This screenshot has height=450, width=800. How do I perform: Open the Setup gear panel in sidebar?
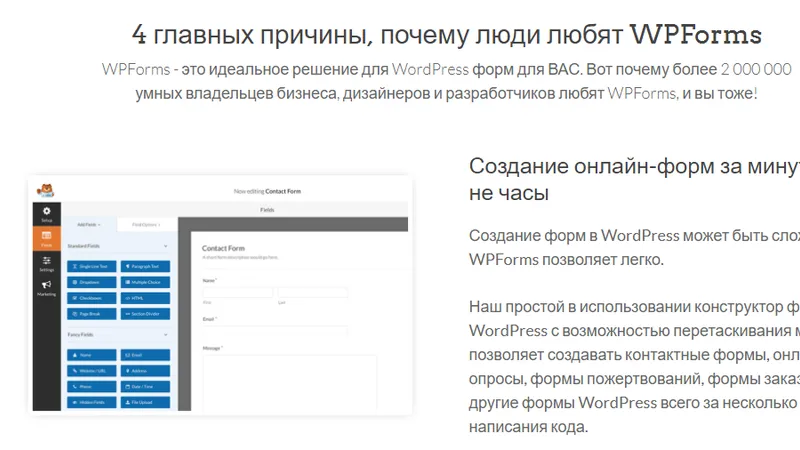pos(46,214)
